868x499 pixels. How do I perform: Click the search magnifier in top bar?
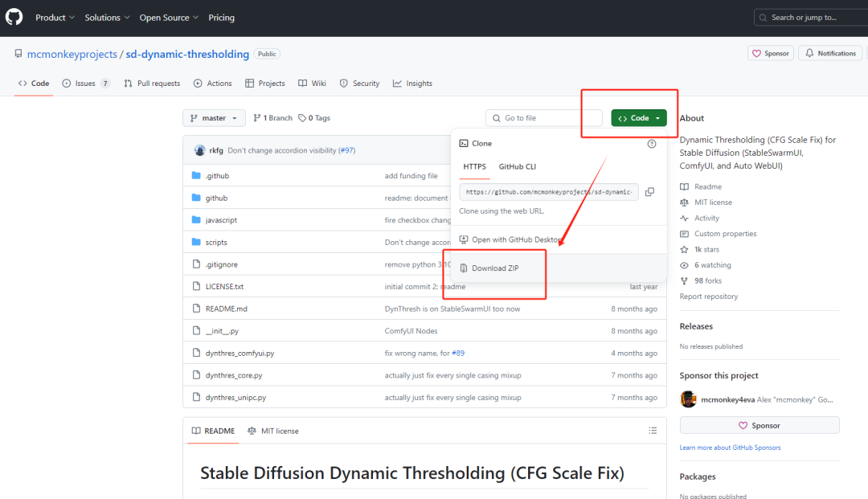pyautogui.click(x=763, y=18)
